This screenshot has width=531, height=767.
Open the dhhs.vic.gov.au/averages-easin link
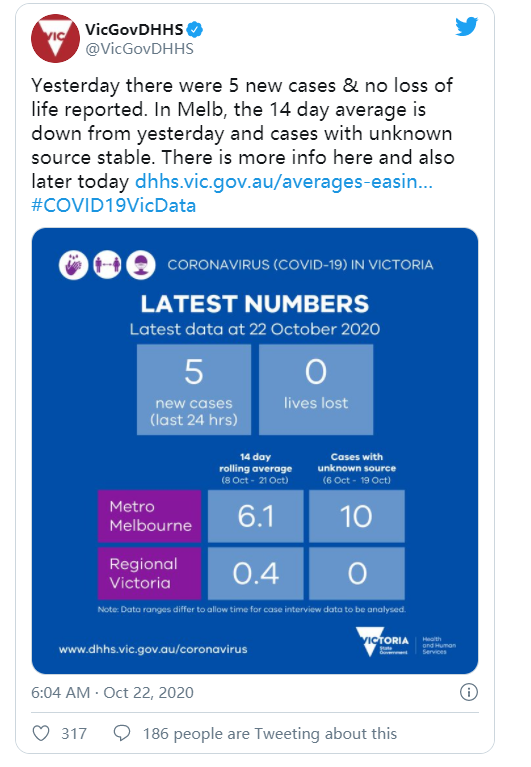(x=284, y=181)
